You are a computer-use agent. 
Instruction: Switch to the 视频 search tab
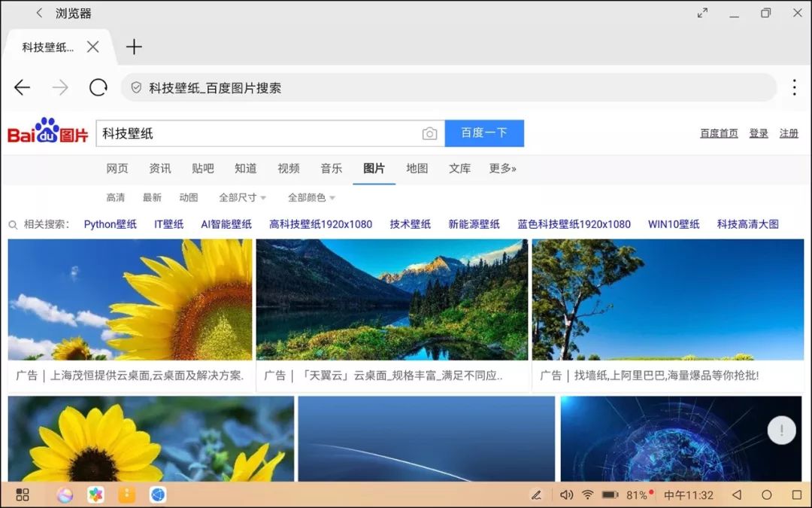click(288, 169)
